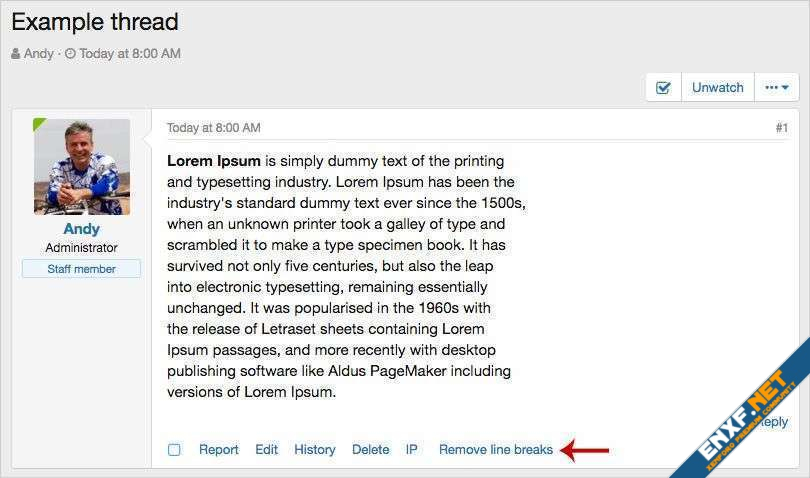Viewport: 810px width, 478px height.
Task: Click the user icon beside thread author
Action: click(16, 54)
